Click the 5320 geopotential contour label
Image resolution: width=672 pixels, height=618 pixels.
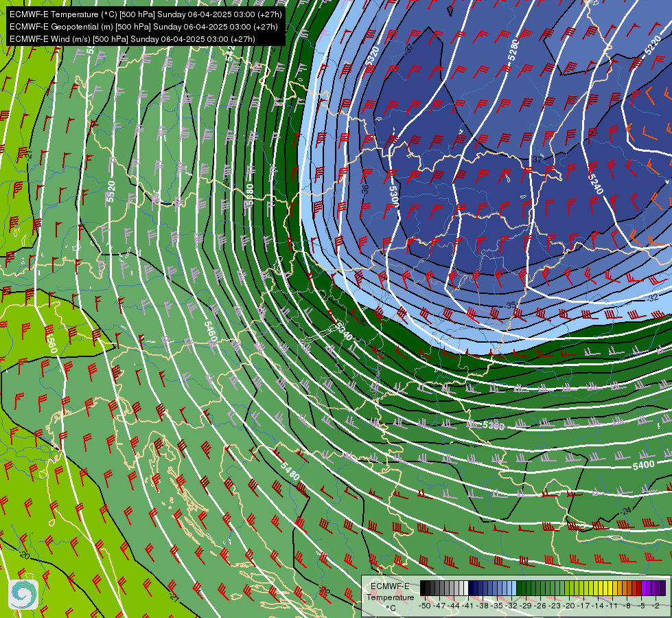point(373,56)
